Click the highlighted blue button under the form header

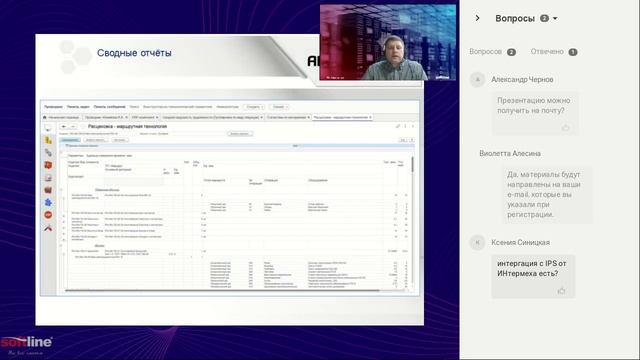tap(70, 140)
